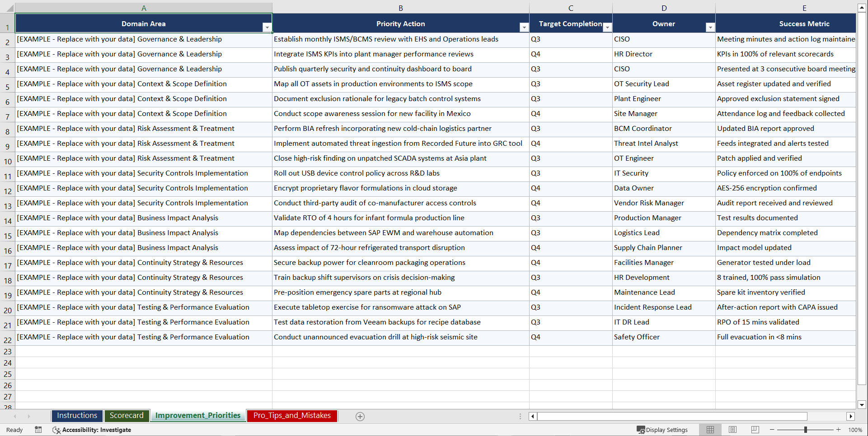
Task: Switch to the Scorecard sheet tab
Action: tap(127, 415)
